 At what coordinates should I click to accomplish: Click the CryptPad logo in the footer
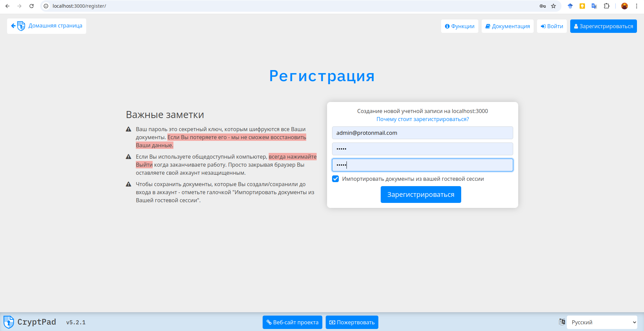[x=8, y=322]
